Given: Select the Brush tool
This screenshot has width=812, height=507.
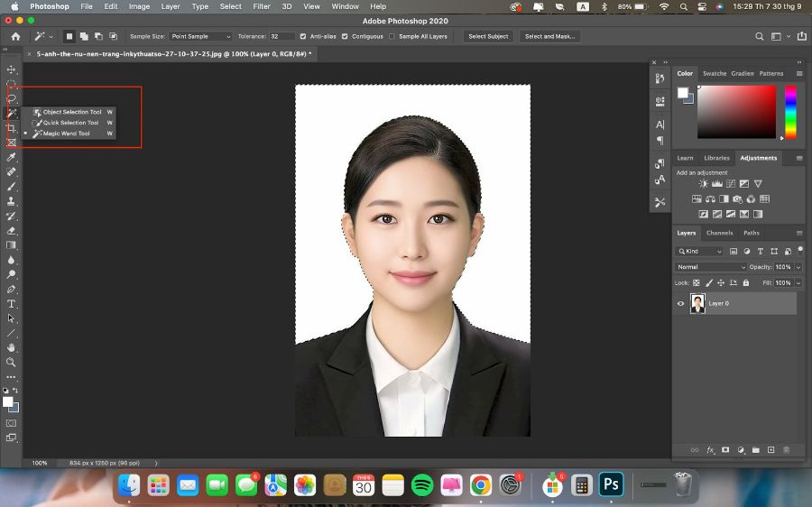Looking at the screenshot, I should point(11,187).
